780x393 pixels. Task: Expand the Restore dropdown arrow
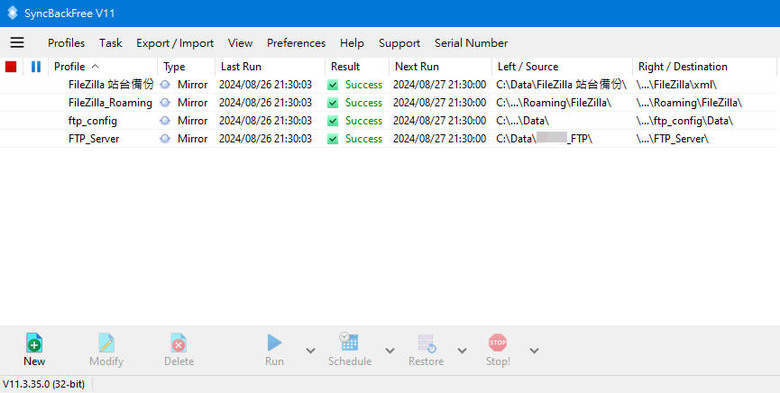click(462, 351)
